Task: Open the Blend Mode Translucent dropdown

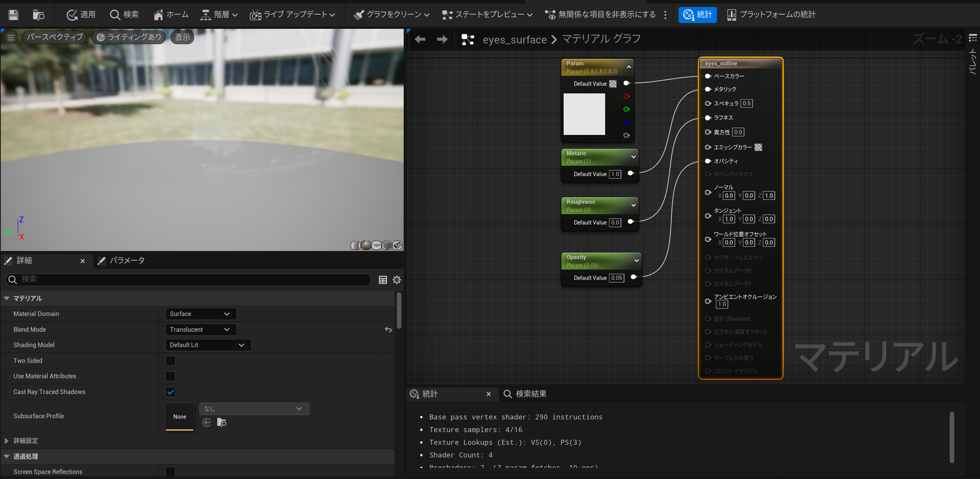Action: point(200,329)
